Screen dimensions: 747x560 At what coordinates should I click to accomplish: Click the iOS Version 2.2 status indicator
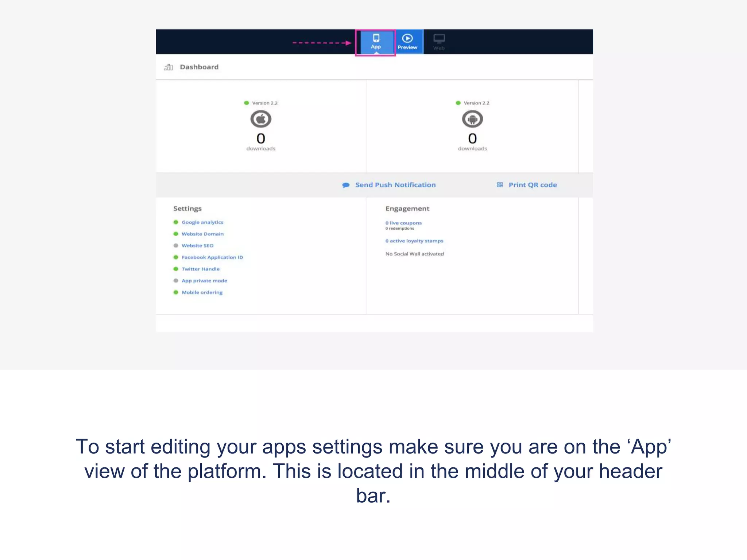(247, 103)
